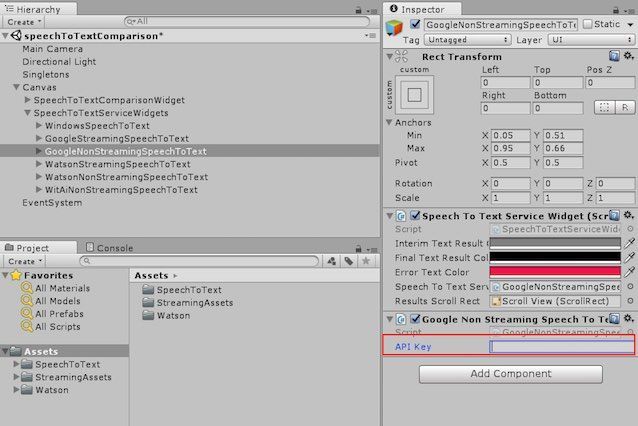The height and width of the screenshot is (426, 638).
Task: Click Project search by label tag icon
Action: (x=349, y=261)
